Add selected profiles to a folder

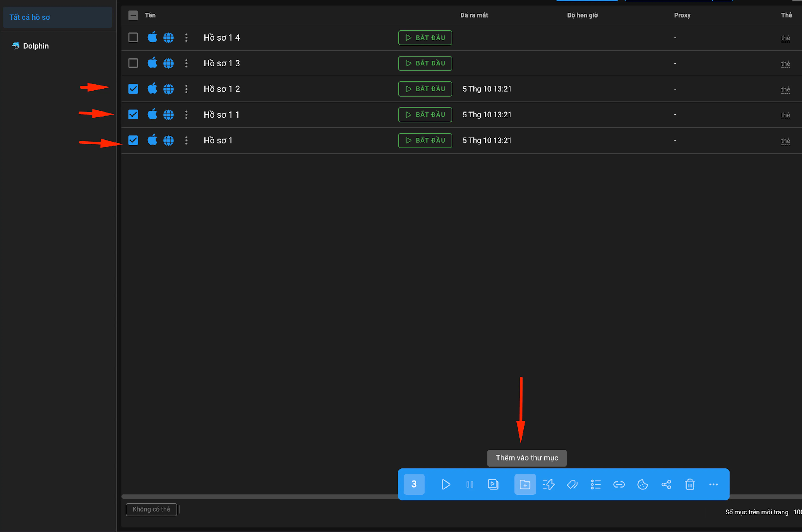[x=525, y=484]
